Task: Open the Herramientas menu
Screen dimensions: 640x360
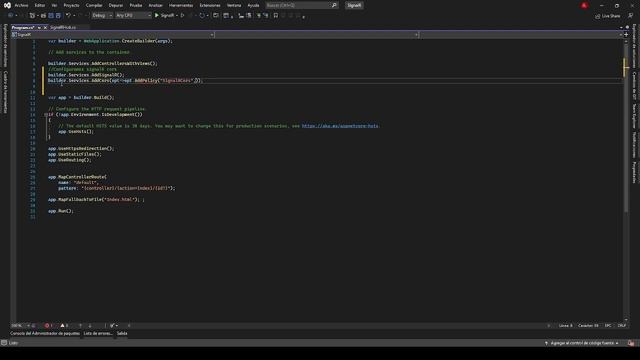Action: 181,5
